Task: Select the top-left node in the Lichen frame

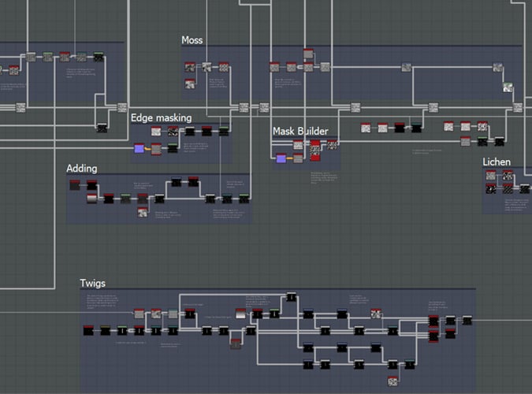Action: coord(490,175)
